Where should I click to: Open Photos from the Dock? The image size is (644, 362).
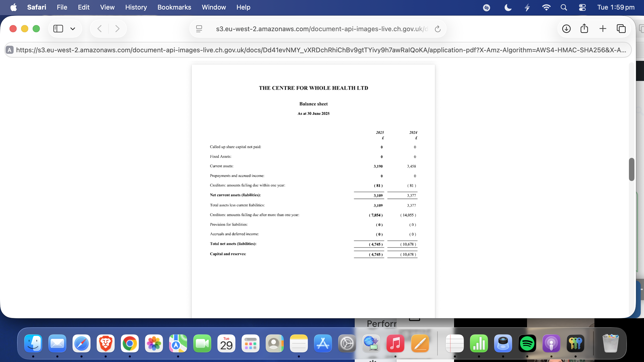[154, 343]
